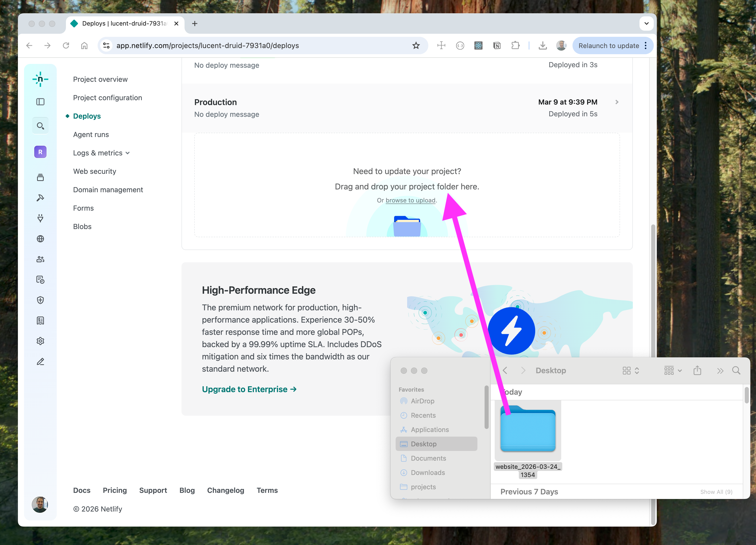Open the Finder list-view options dropdown

(x=672, y=370)
